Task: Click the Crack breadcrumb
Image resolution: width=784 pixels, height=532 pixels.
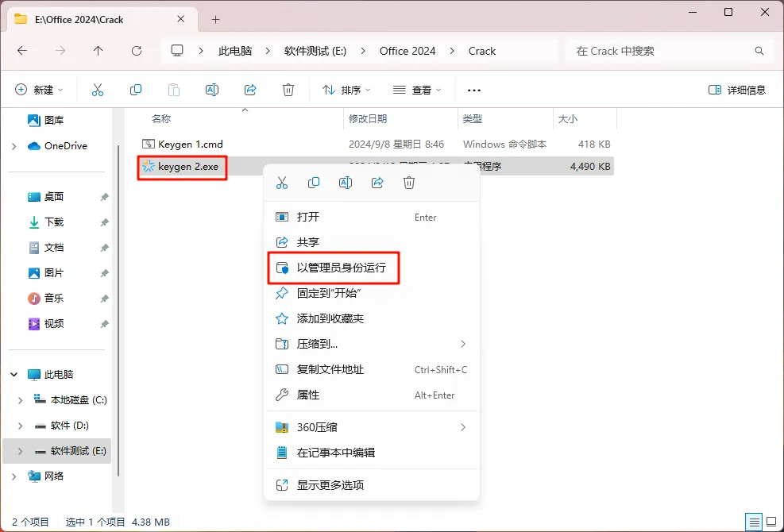Action: (482, 51)
